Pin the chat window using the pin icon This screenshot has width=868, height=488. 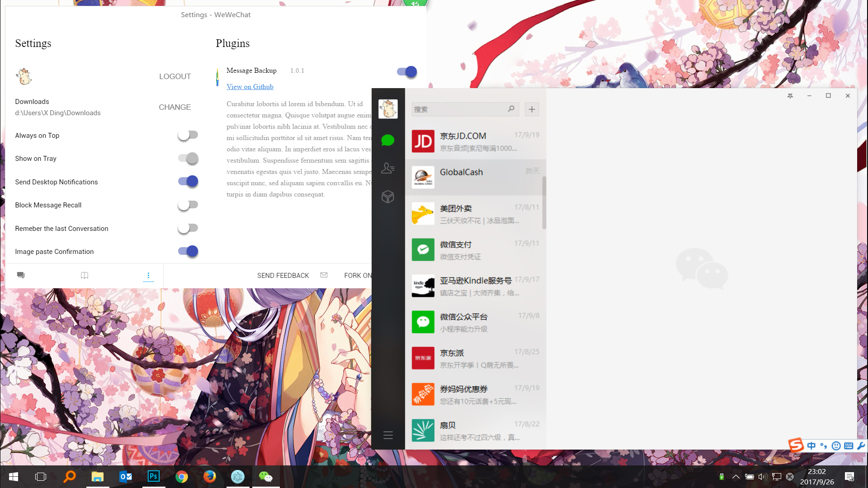tap(790, 96)
